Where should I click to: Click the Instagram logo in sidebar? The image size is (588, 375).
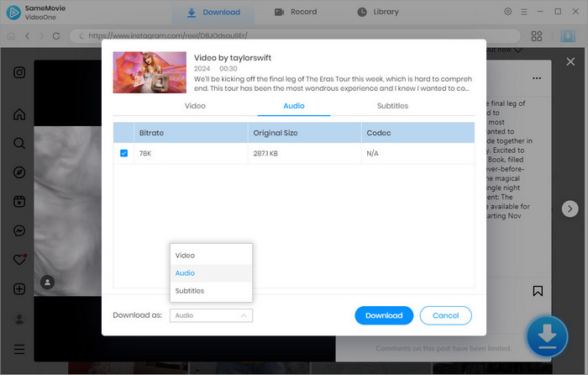tap(19, 72)
